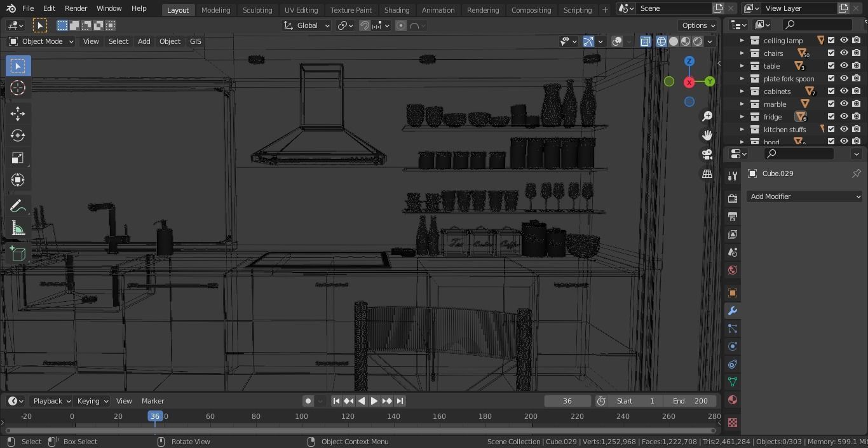This screenshot has width=868, height=448.
Task: Click the zoom magnifier viewport gizmo
Action: tap(707, 116)
